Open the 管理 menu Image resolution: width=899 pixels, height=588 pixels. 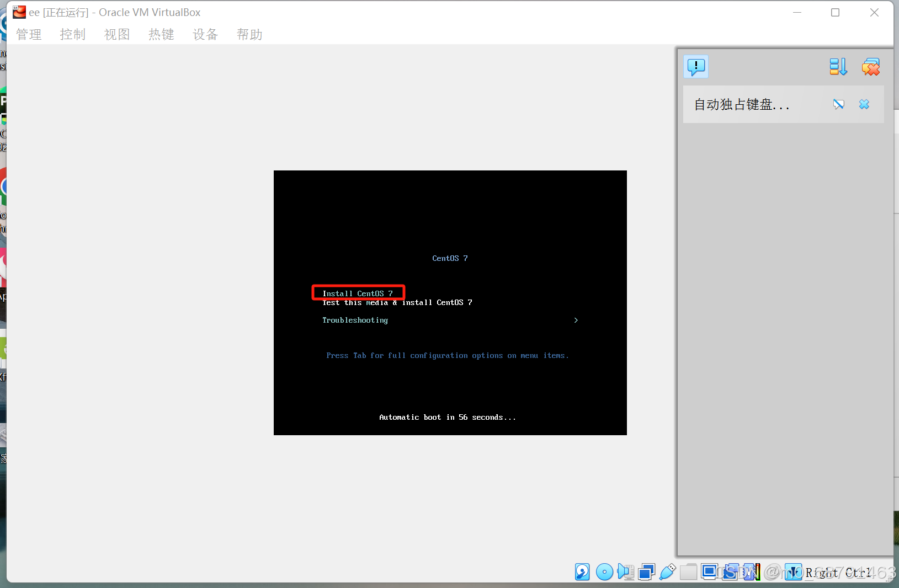tap(29, 34)
